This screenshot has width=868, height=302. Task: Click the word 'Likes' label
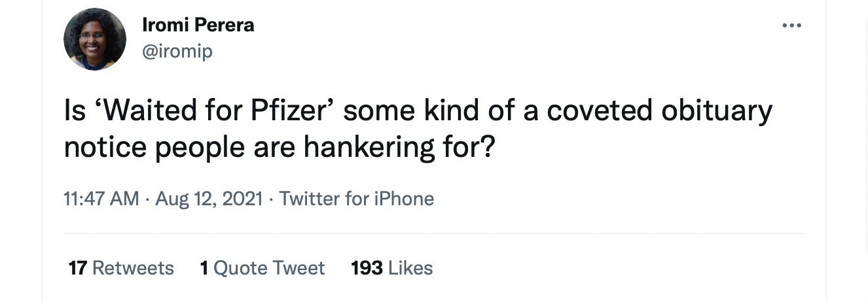410,268
